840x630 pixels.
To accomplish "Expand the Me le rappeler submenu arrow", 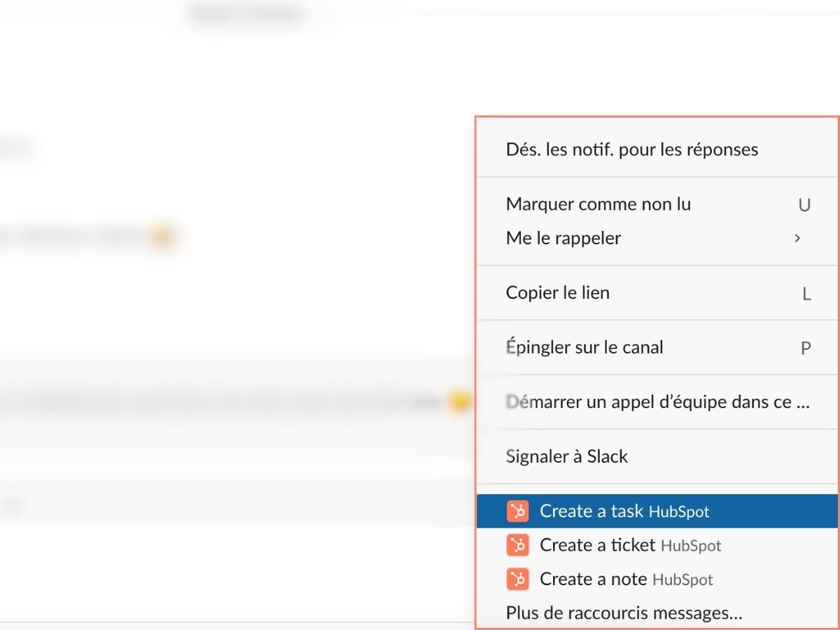I will [797, 239].
